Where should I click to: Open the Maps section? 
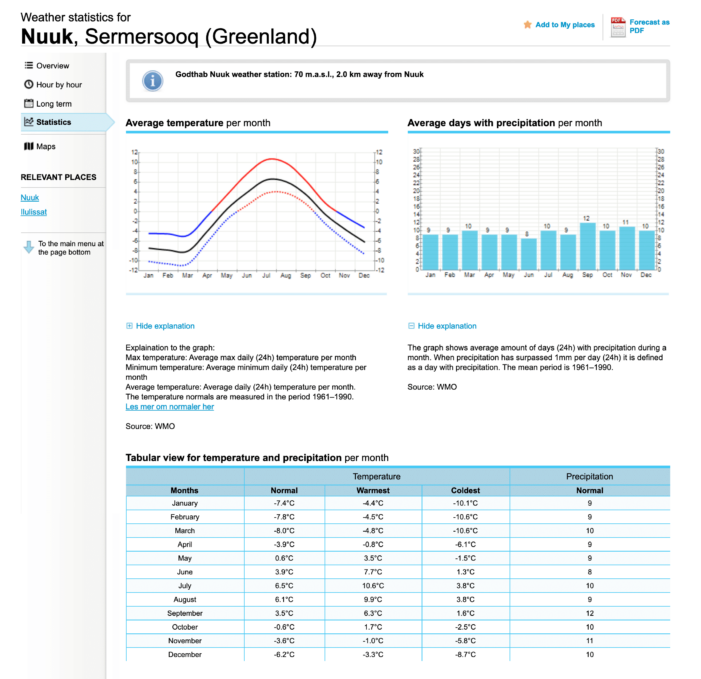coord(46,146)
